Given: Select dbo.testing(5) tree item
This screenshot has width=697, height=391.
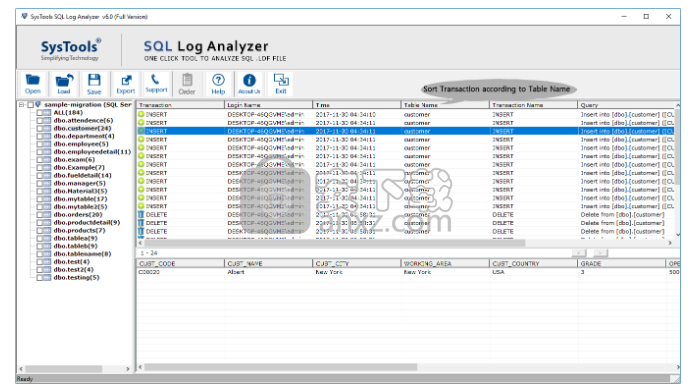Looking at the screenshot, I should (76, 278).
